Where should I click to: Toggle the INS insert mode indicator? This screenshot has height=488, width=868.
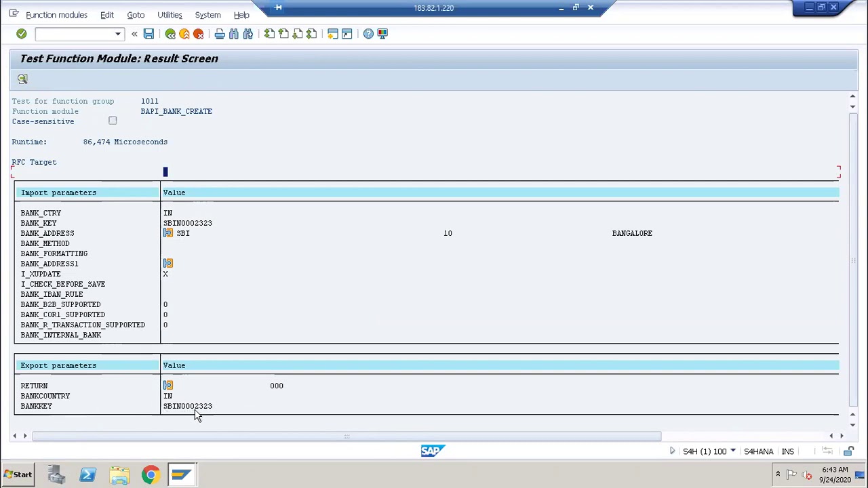(x=787, y=451)
